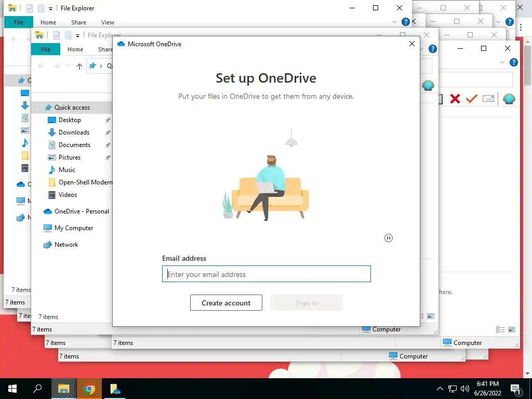Screen dimensions: 532x399
Task: Click the red X delete icon in right window toolbar
Action: (x=455, y=99)
